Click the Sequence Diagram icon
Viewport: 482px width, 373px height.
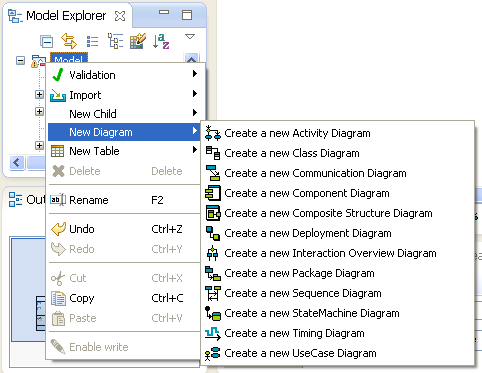click(213, 293)
